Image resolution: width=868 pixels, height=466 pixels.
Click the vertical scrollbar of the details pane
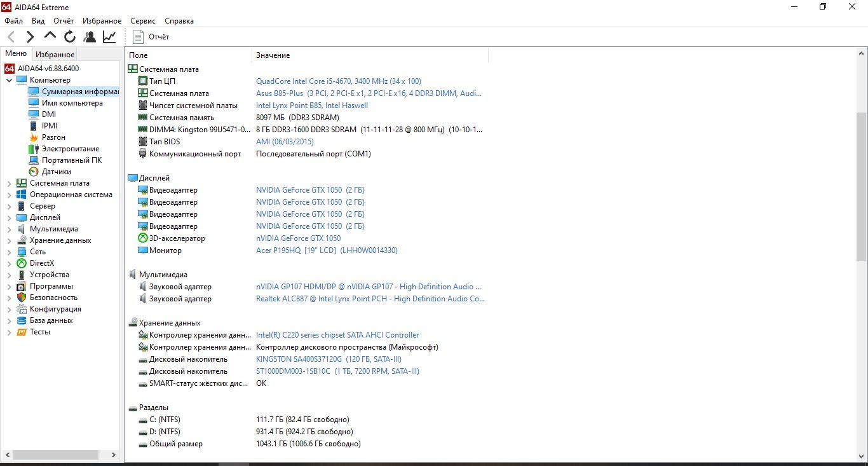point(861,187)
